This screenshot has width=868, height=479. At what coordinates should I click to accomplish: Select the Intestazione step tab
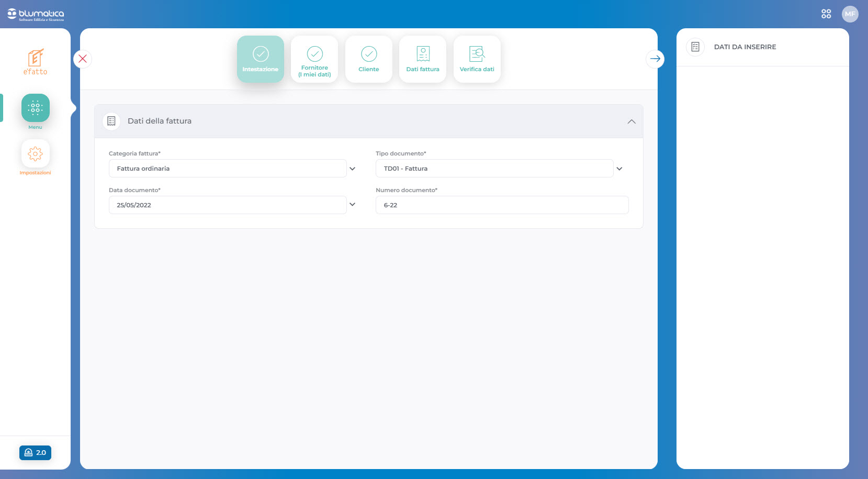261,59
